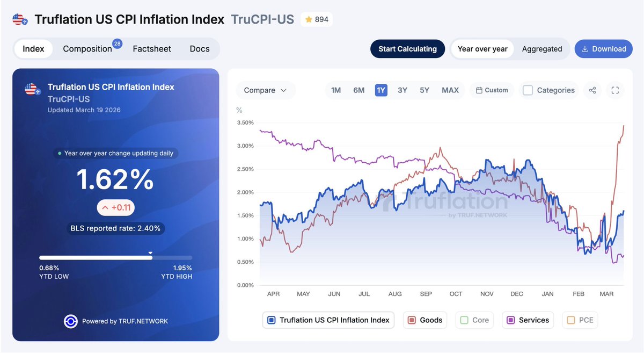Enable the Categories checkbox

point(528,90)
